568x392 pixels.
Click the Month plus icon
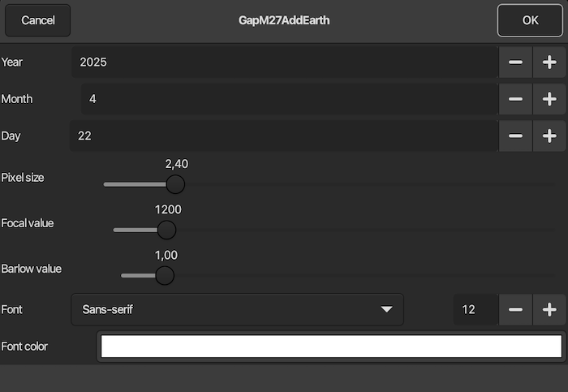coord(549,99)
